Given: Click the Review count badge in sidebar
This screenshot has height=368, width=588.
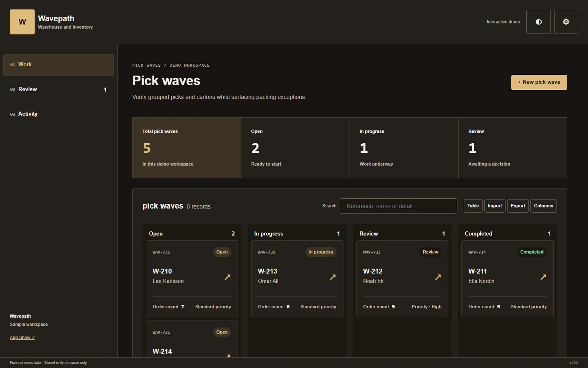Looking at the screenshot, I should click(105, 89).
